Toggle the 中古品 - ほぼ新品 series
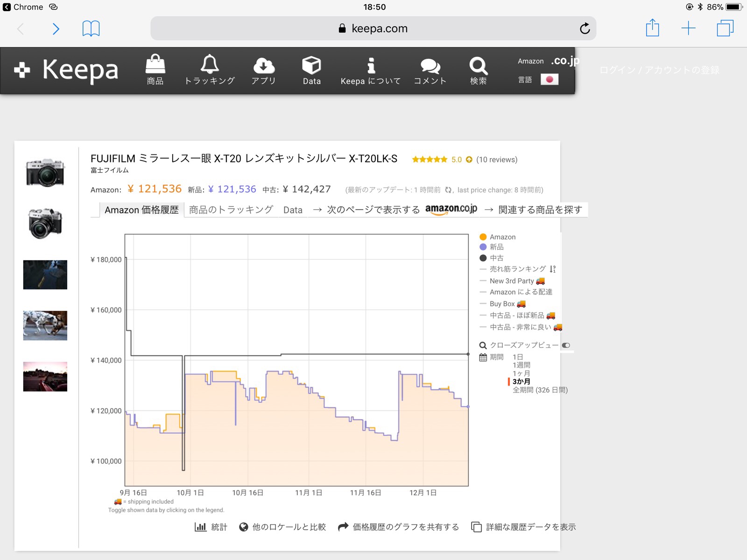The height and width of the screenshot is (560, 747). pos(517,315)
